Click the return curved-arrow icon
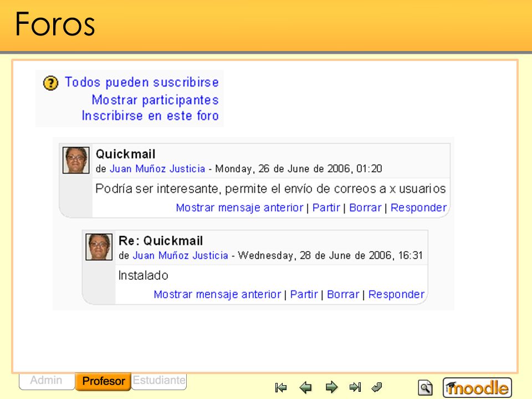Screen dimensions: 532x399 coord(377,387)
